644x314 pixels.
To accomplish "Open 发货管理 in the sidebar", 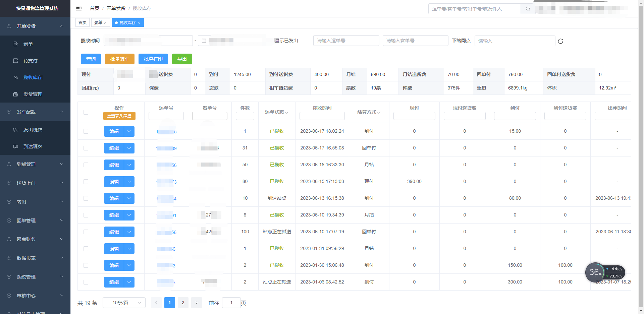I will (x=35, y=94).
